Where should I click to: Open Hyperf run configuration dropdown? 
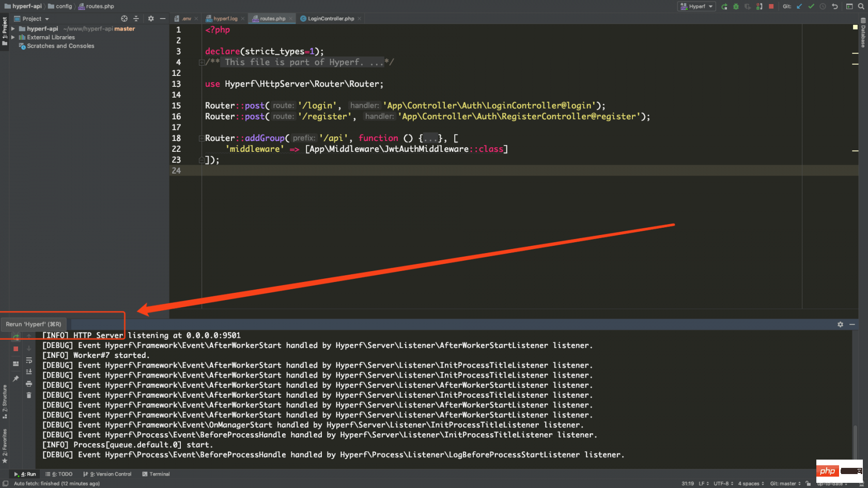(696, 7)
